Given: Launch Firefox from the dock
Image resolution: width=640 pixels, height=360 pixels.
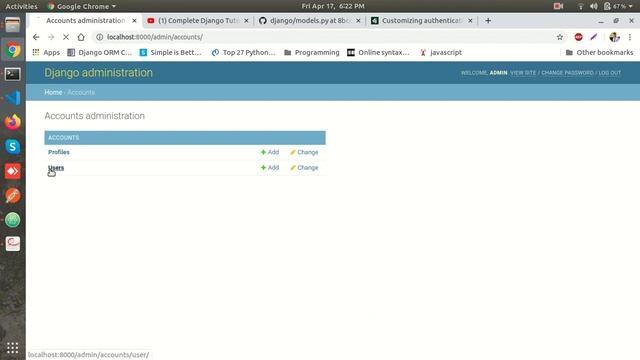Looking at the screenshot, I should click(13, 122).
